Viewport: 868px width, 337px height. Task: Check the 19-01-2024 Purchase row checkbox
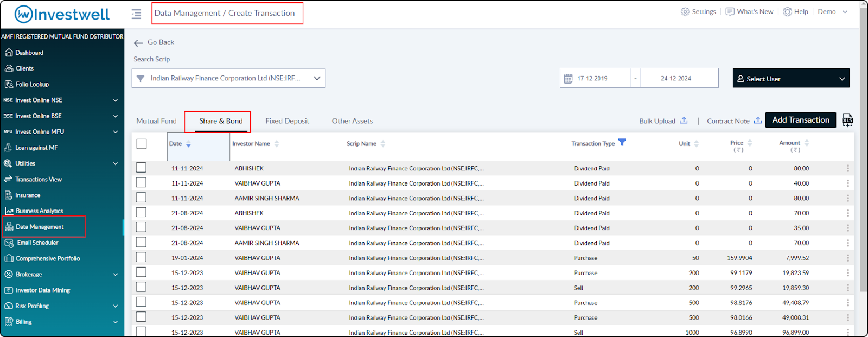[141, 257]
